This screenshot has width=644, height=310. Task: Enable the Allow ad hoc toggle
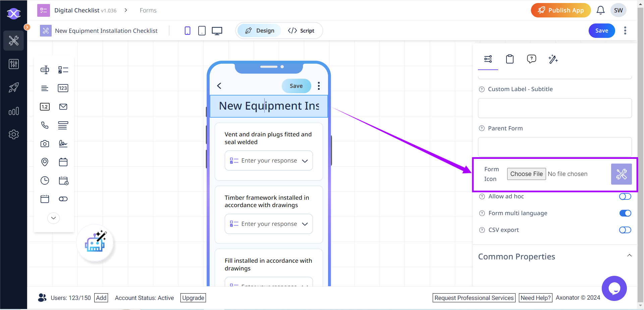tap(625, 196)
